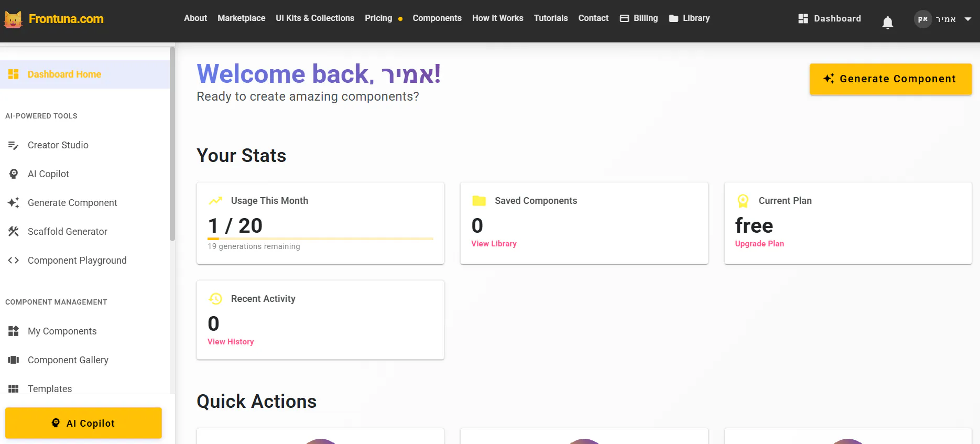Open Component Gallery from the sidebar
Viewport: 980px width, 444px height.
point(85,360)
